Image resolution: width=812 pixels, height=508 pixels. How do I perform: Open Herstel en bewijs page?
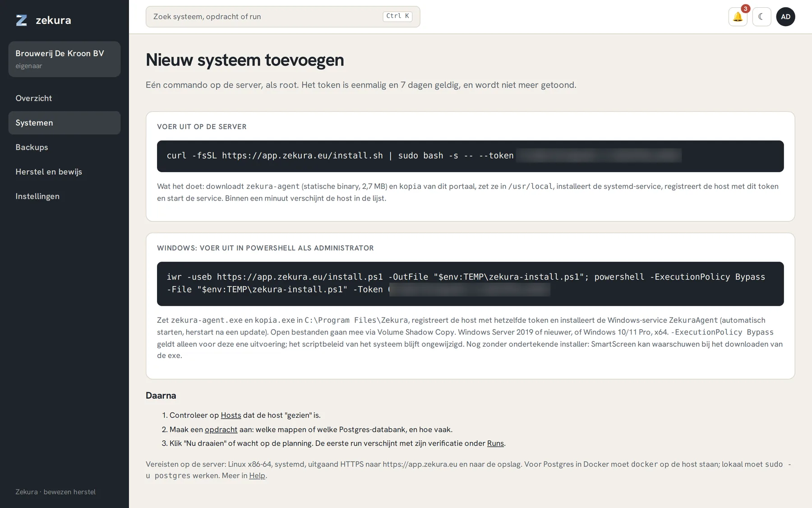[65, 172]
